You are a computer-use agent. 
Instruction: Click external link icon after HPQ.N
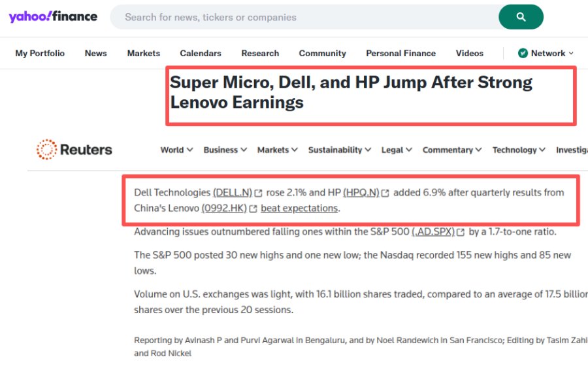coord(385,193)
